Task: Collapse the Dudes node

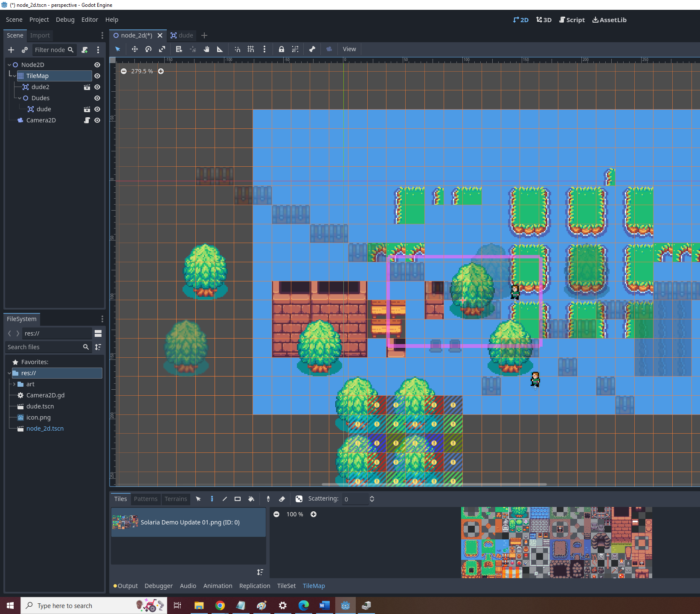Action: (x=19, y=98)
